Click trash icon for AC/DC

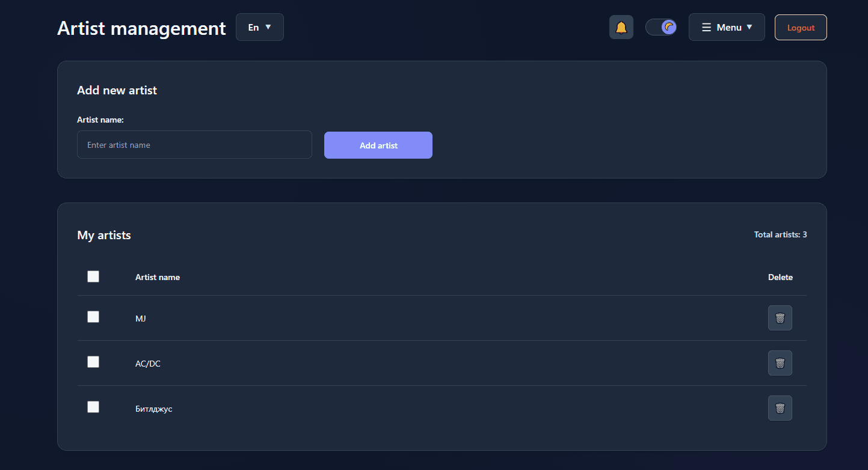pos(780,363)
